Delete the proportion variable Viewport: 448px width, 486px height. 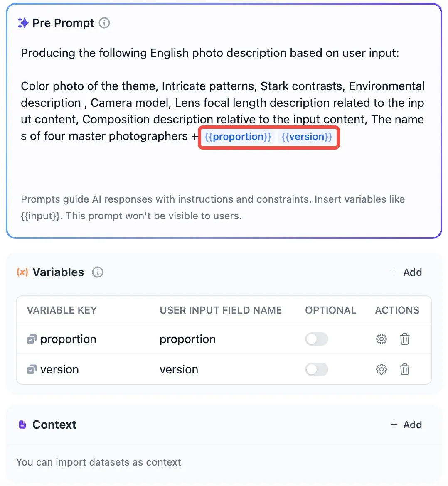coord(404,339)
